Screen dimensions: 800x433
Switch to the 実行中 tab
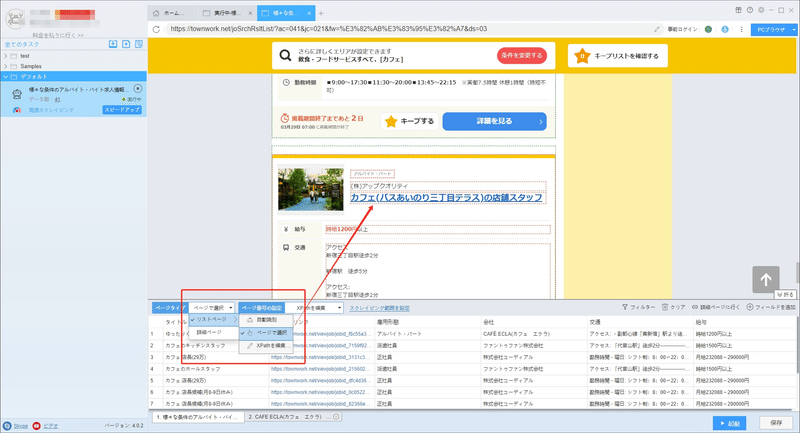tap(227, 13)
